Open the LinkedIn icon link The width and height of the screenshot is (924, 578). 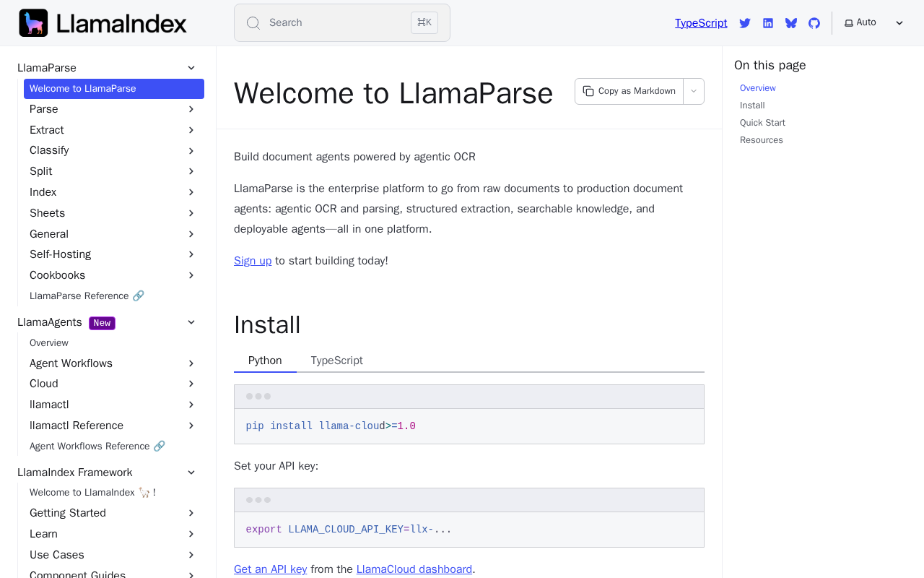pos(768,23)
